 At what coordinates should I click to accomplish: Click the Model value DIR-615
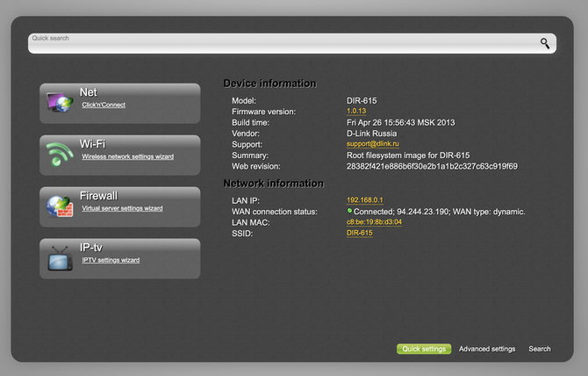click(x=362, y=100)
